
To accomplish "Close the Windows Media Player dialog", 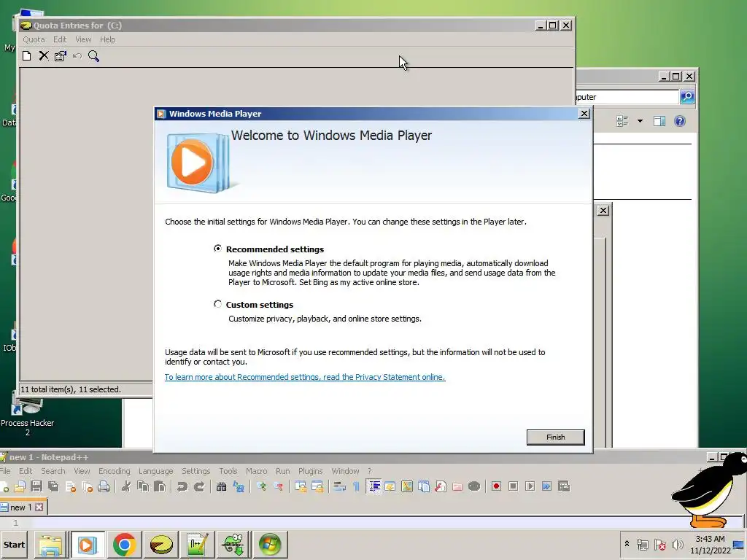I will [x=584, y=113].
